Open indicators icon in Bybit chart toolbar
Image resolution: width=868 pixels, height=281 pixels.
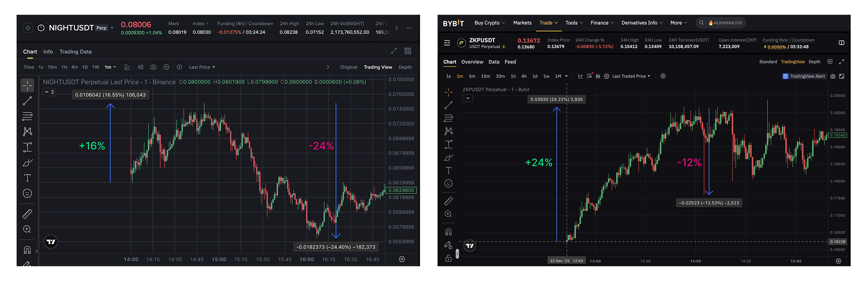coord(580,76)
